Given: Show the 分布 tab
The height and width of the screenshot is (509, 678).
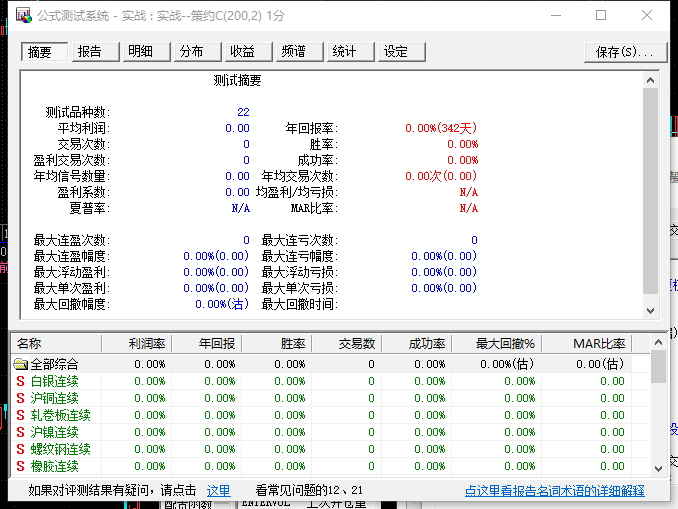Looking at the screenshot, I should coord(192,52).
